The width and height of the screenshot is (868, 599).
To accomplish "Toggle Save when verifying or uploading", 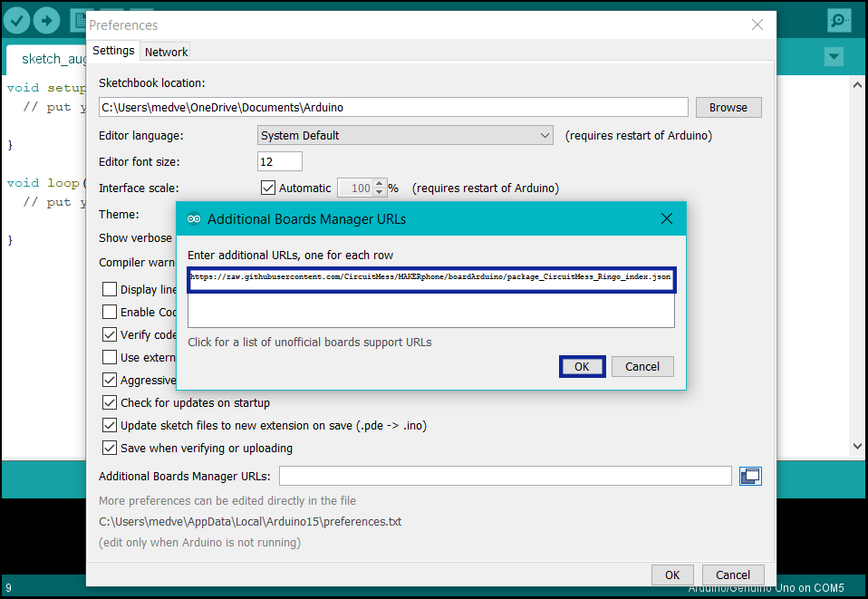I will (110, 448).
